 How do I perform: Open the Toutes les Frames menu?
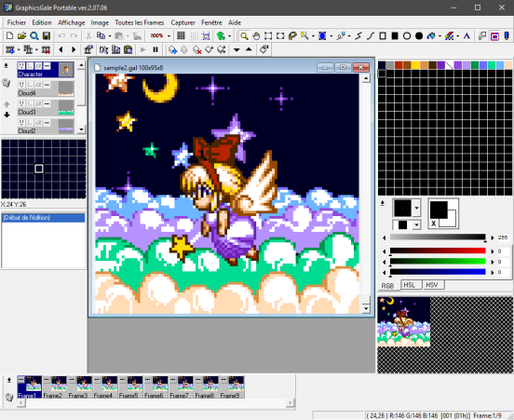tap(140, 22)
